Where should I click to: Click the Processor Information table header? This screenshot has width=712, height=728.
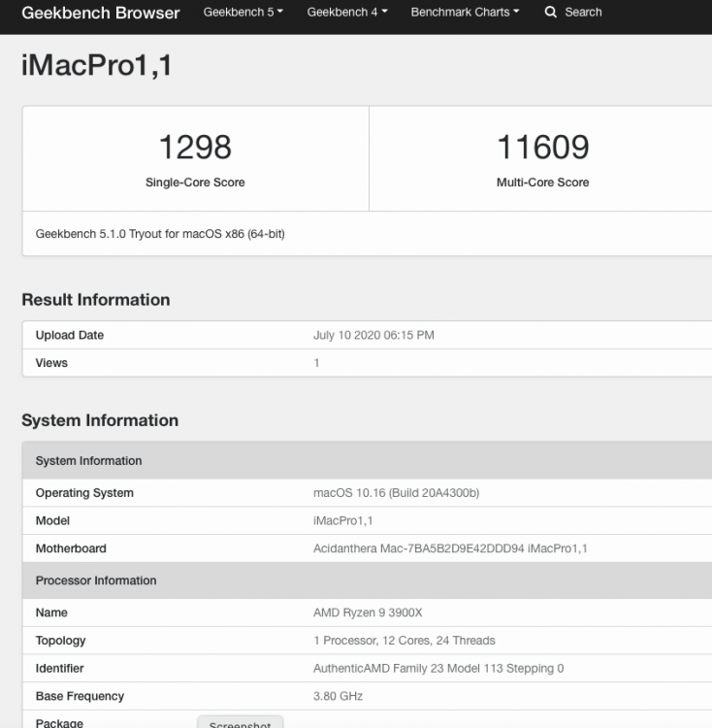[x=367, y=580]
